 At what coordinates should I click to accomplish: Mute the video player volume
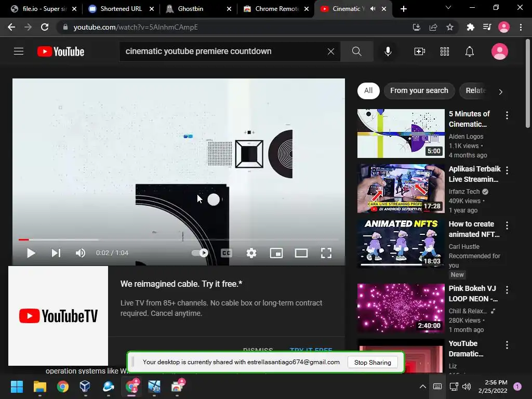[x=81, y=253]
